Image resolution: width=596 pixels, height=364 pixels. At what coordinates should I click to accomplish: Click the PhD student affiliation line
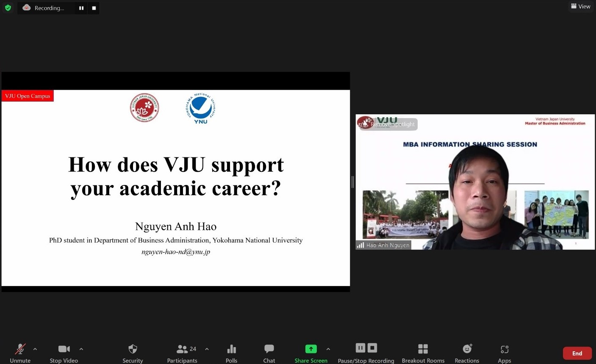176,240
